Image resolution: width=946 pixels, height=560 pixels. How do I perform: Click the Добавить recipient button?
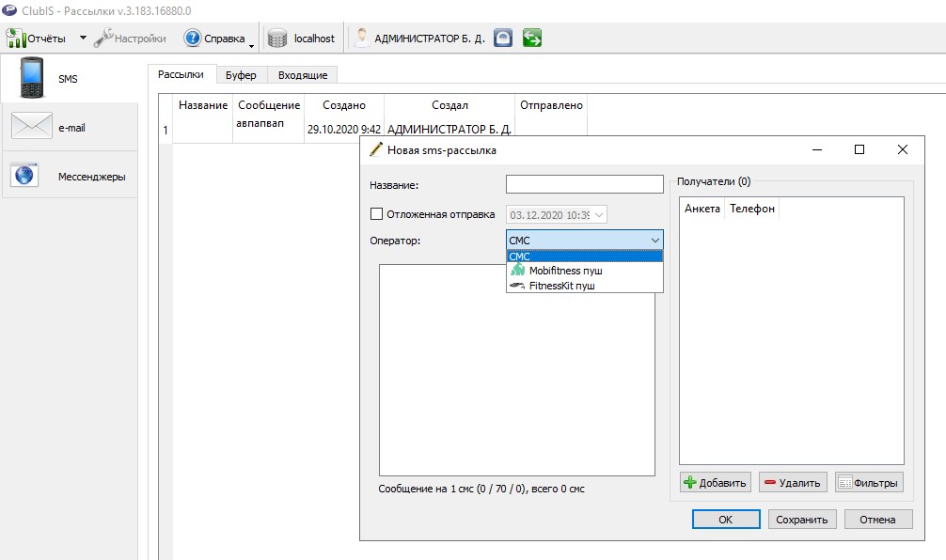pyautogui.click(x=716, y=482)
